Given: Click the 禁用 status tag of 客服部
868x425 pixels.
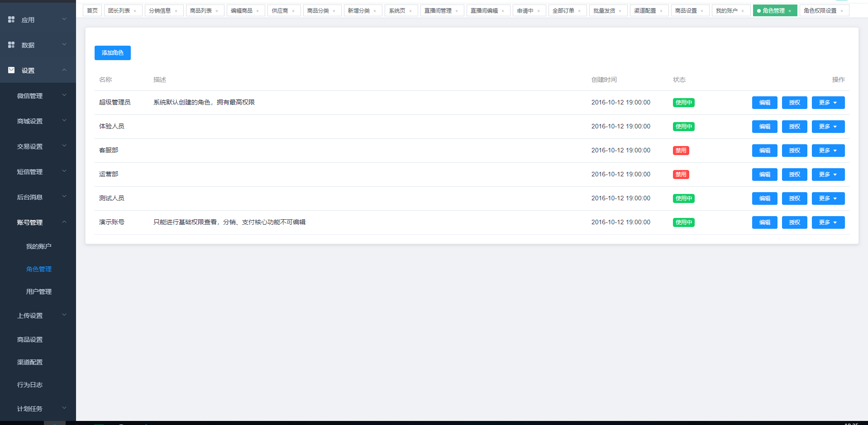Looking at the screenshot, I should pos(681,151).
